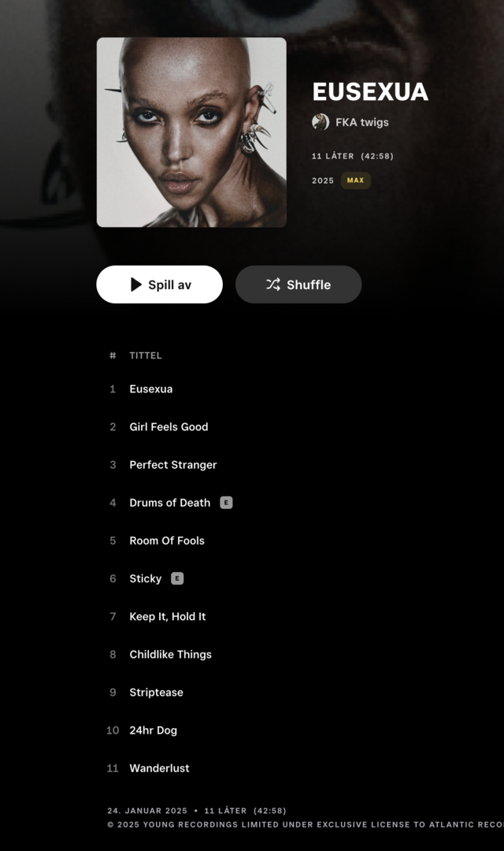Select the track Keep It, Hold It
Screen dimensions: 504x851
click(x=168, y=616)
